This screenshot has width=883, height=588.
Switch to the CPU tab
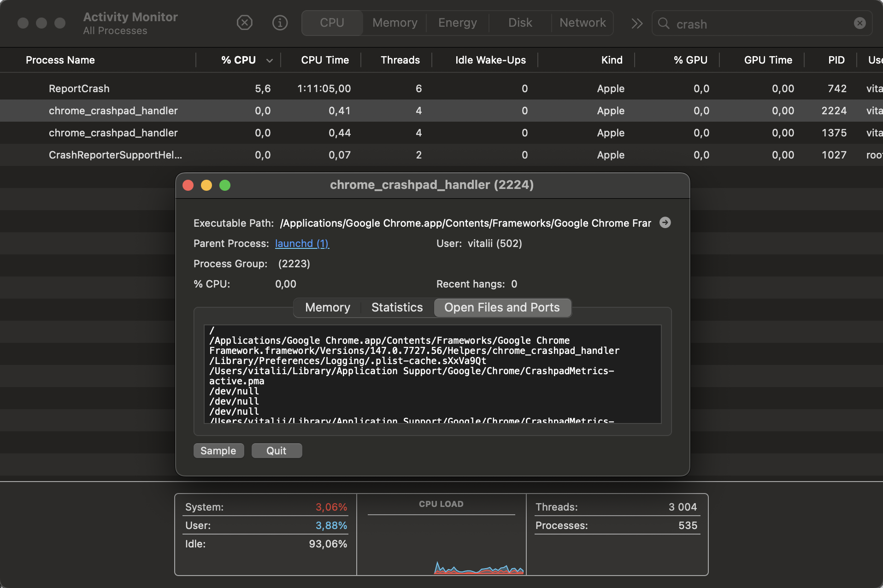(x=332, y=23)
